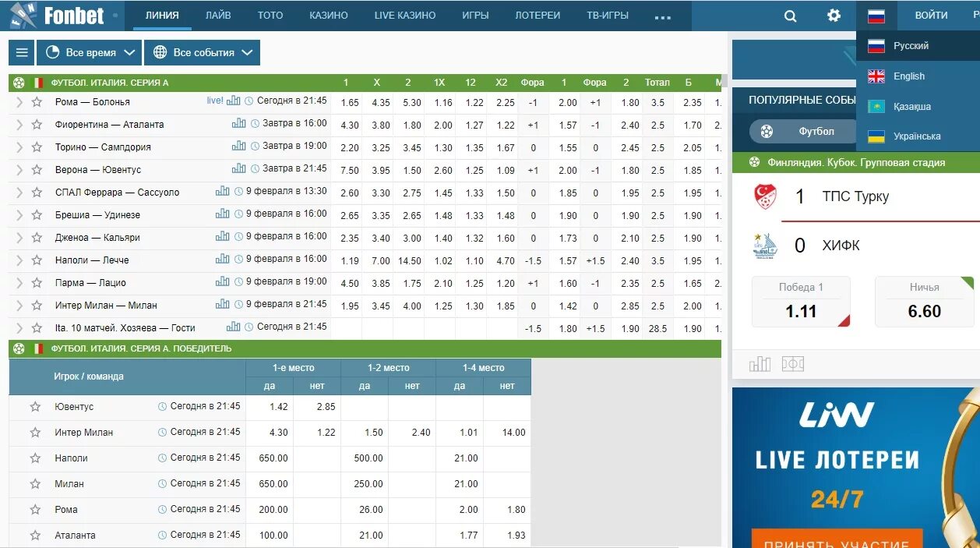Open the Все события dropdown

pos(203,52)
